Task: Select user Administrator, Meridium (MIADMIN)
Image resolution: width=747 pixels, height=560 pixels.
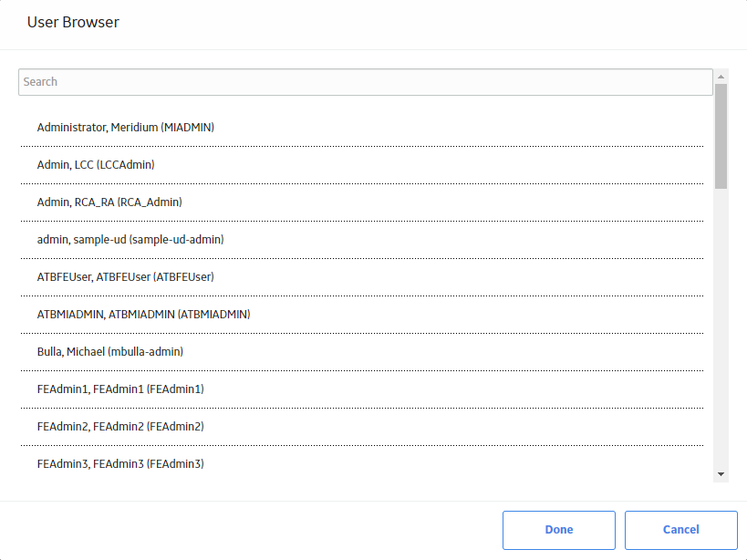Action: pos(362,128)
